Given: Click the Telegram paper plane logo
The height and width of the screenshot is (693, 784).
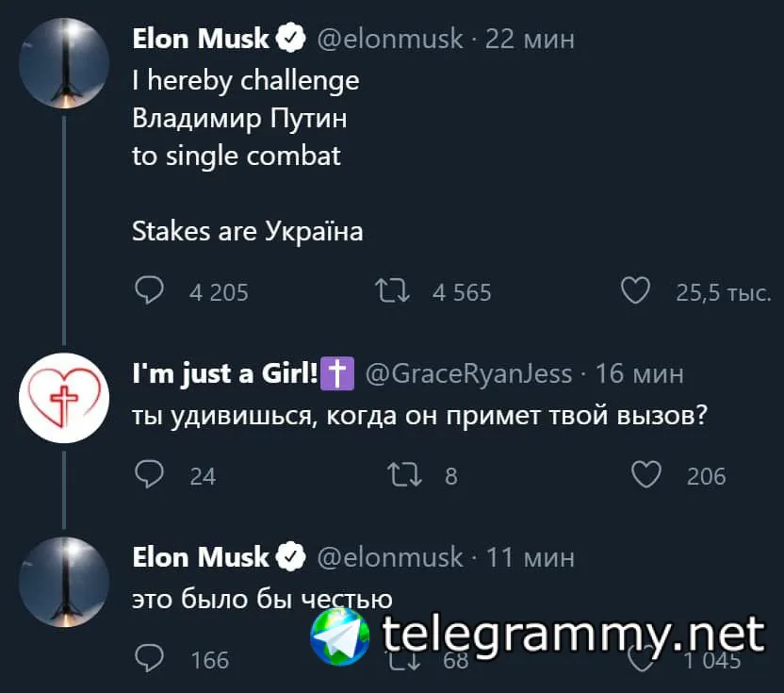Looking at the screenshot, I should point(340,635).
